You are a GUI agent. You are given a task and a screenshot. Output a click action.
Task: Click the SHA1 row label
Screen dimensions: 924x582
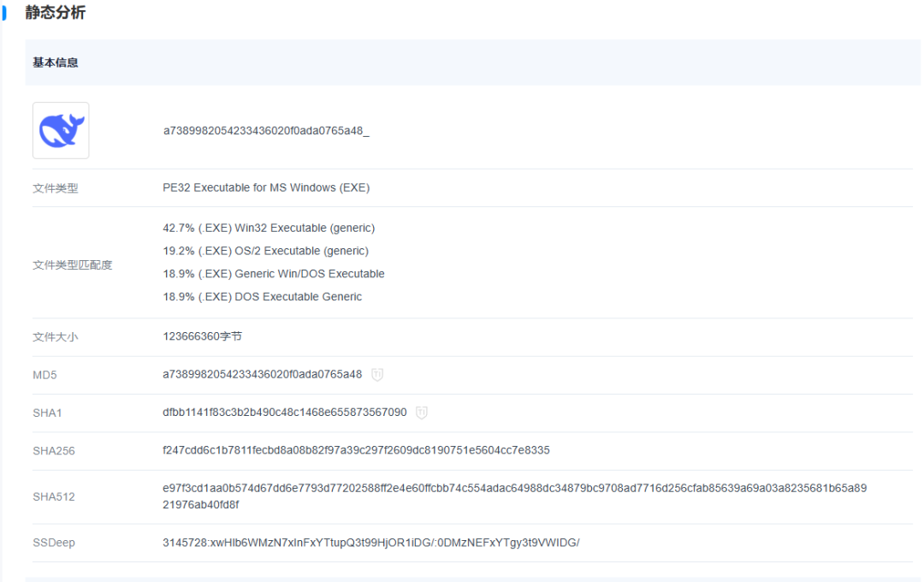coord(47,413)
